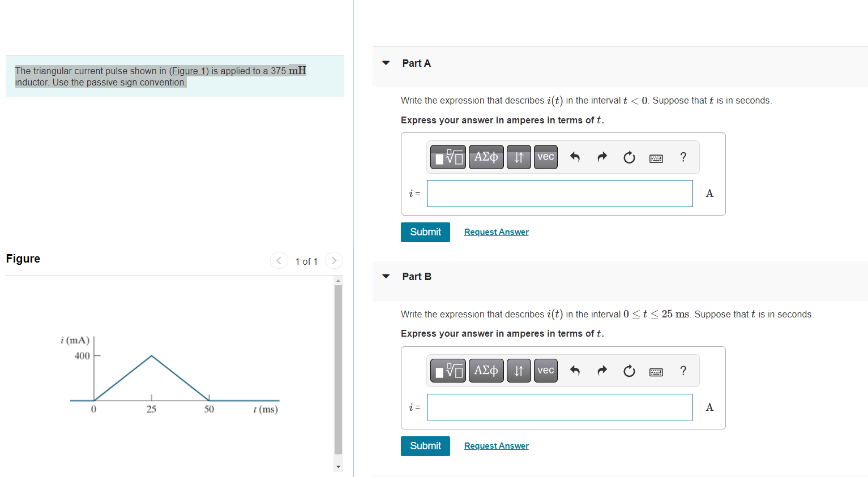Open the ΑΣφ symbols palette in Part B
The height and width of the screenshot is (477, 868).
[486, 370]
